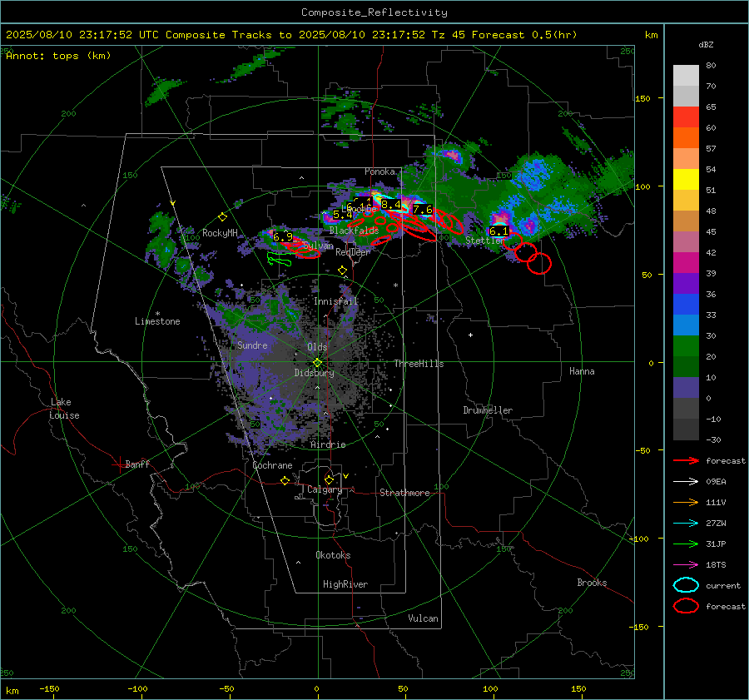749x700 pixels.
Task: Click the RedDeer city label
Action: pos(353,252)
